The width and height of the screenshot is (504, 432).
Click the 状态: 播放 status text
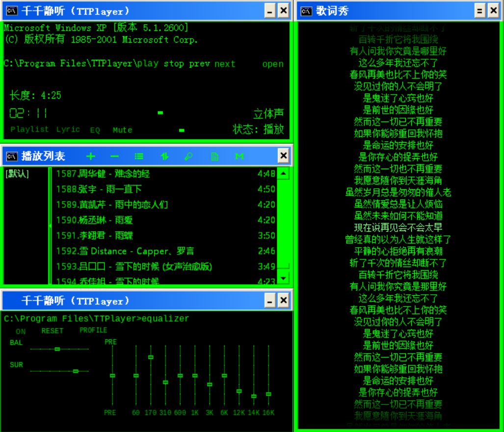pyautogui.click(x=258, y=129)
